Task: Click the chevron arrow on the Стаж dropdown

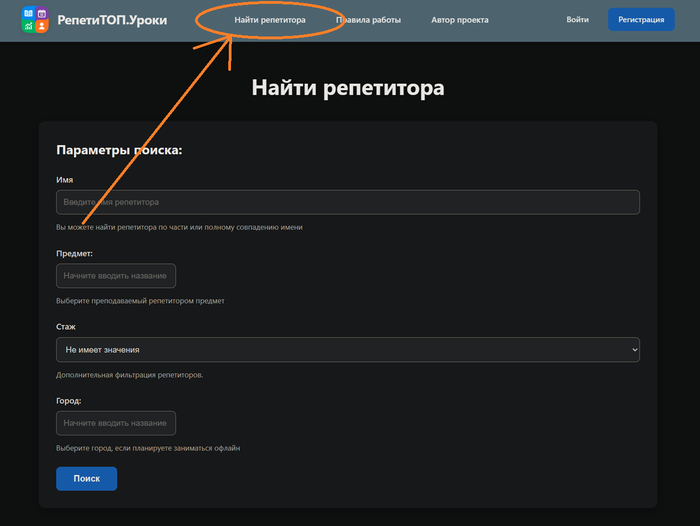Action: point(634,350)
